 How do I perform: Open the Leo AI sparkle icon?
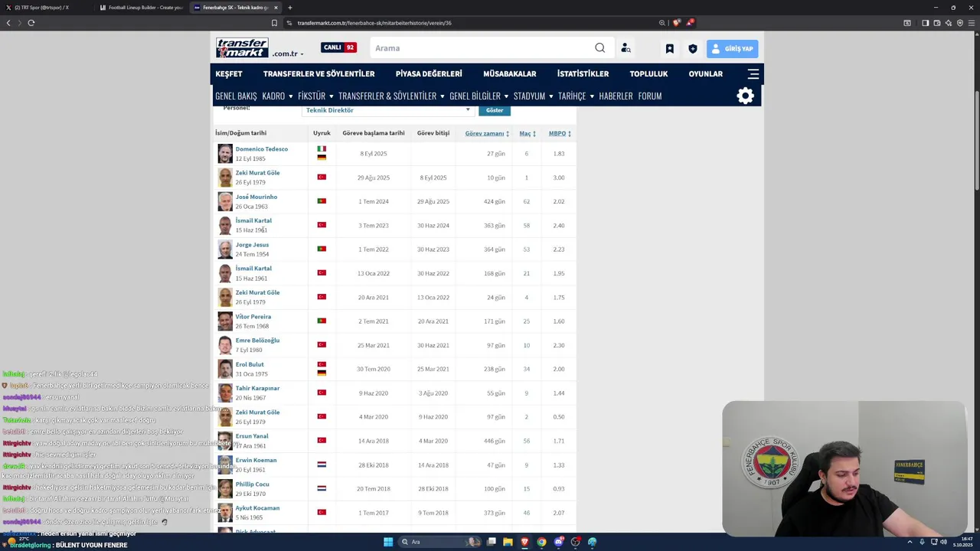click(x=948, y=23)
